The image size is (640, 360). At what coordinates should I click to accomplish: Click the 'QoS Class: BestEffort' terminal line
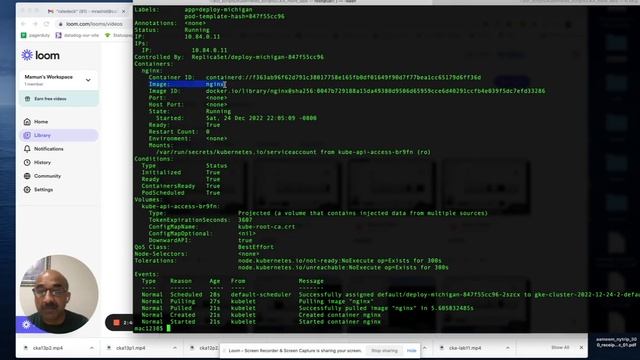click(x=204, y=247)
